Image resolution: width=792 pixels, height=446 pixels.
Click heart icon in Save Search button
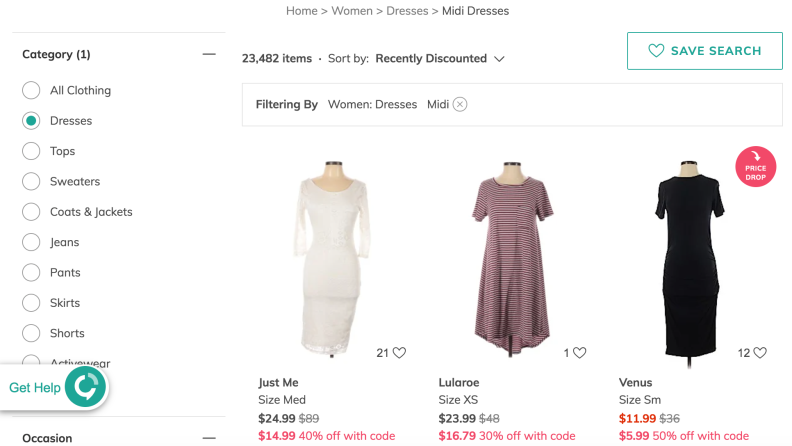[656, 51]
